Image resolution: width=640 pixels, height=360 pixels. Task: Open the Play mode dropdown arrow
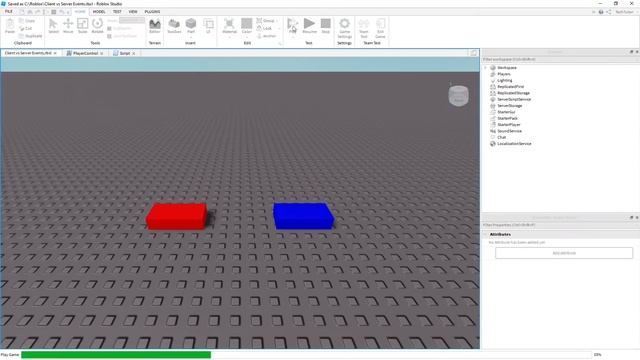coord(292,37)
